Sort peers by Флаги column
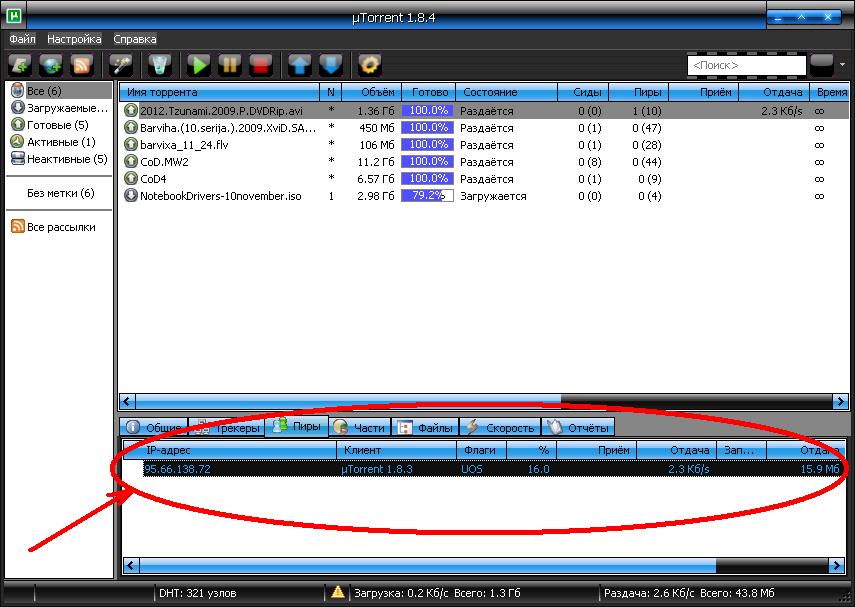855x607 pixels. 482,450
